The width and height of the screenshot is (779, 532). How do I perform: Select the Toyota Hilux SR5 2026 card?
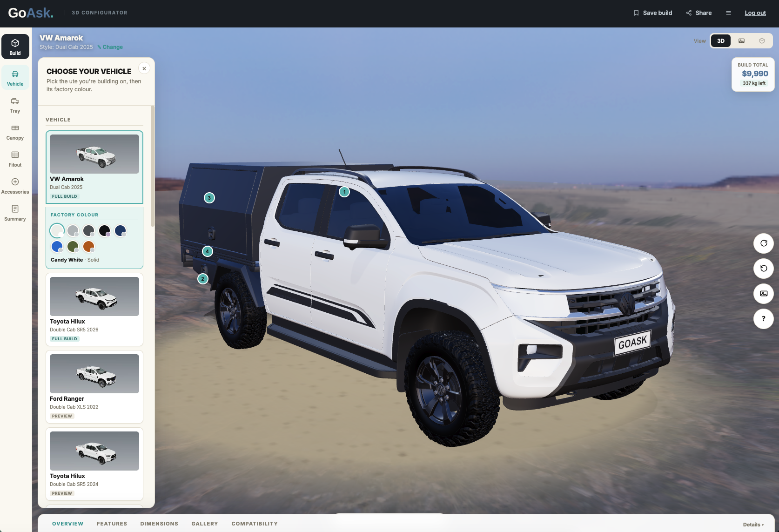(94, 310)
